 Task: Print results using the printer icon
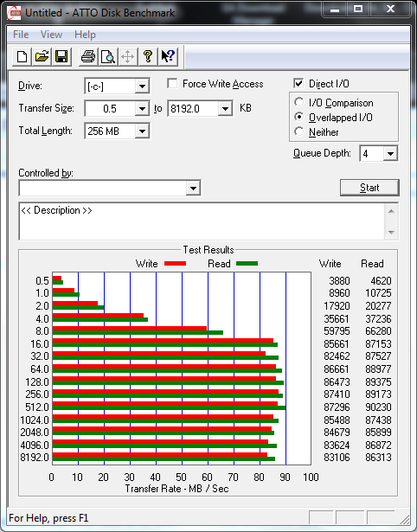pos(88,56)
